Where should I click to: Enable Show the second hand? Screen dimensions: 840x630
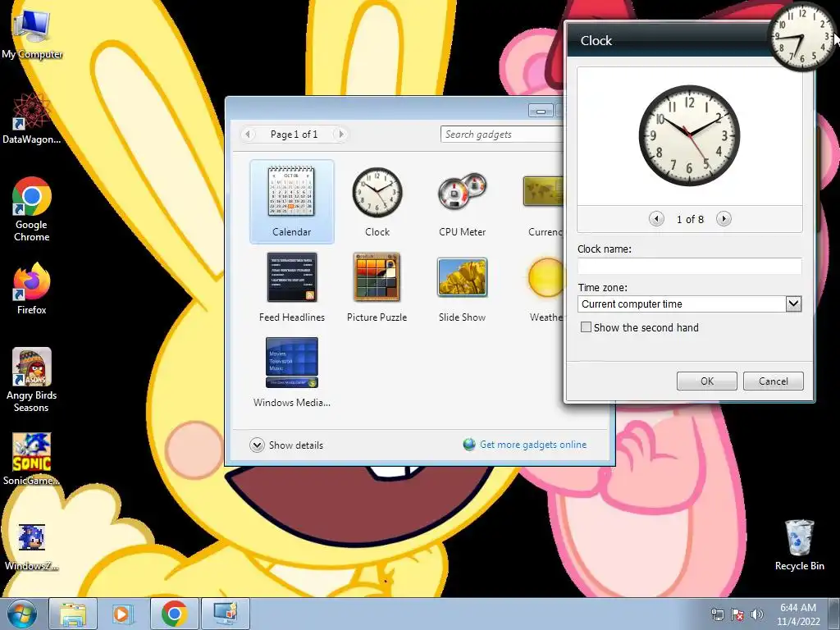pos(586,327)
